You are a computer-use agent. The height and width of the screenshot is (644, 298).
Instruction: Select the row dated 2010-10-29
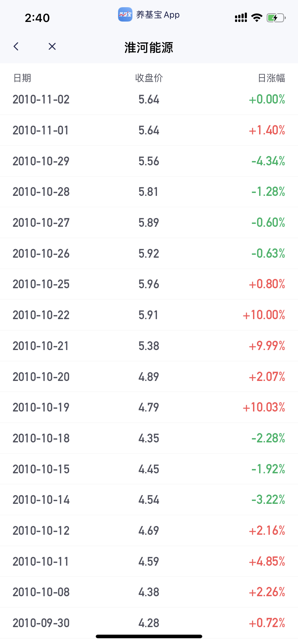[149, 161]
